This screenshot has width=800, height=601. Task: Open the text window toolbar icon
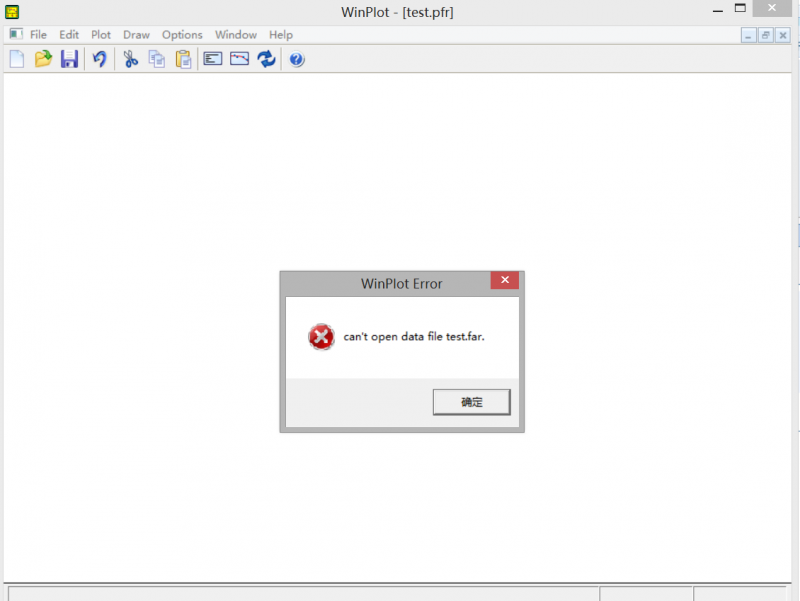click(x=213, y=59)
